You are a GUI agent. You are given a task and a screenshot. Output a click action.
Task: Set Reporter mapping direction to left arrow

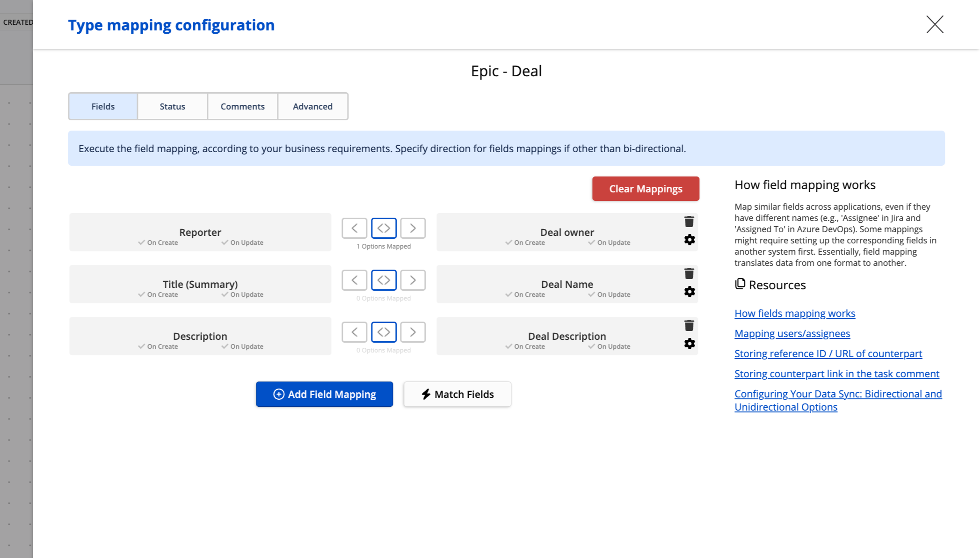[x=354, y=228]
